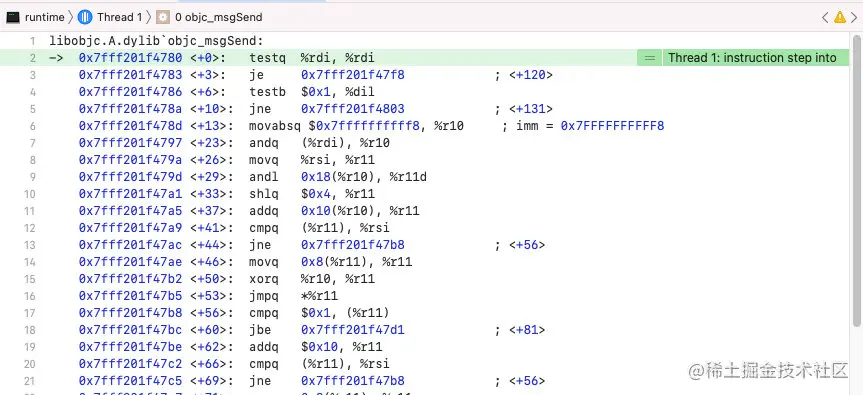Open the Thread 1 breadcrumb menu

click(x=119, y=17)
